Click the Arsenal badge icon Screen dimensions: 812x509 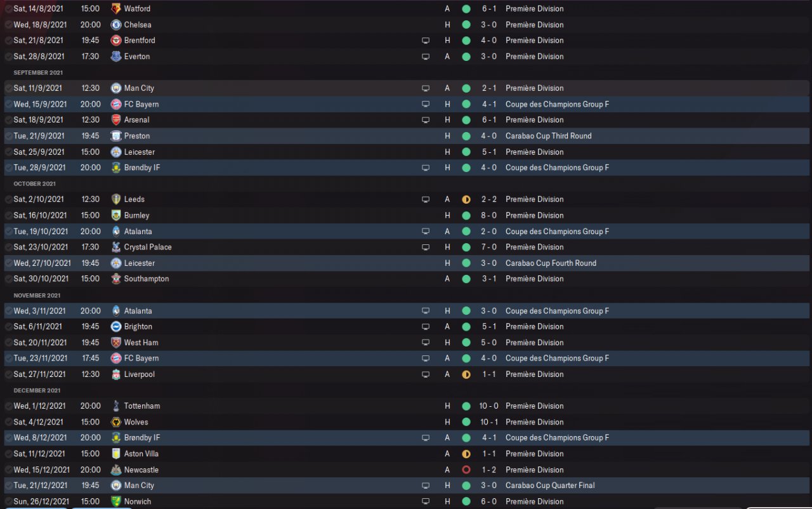[x=116, y=120]
